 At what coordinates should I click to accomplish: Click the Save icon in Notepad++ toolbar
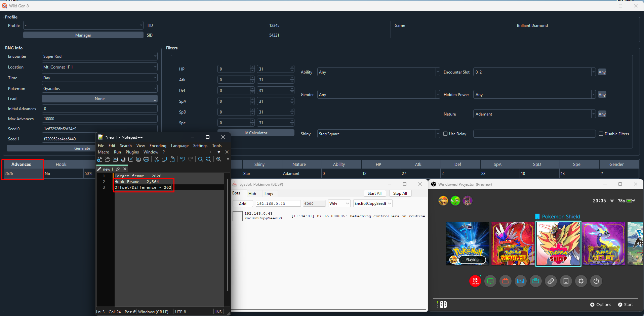click(x=115, y=159)
